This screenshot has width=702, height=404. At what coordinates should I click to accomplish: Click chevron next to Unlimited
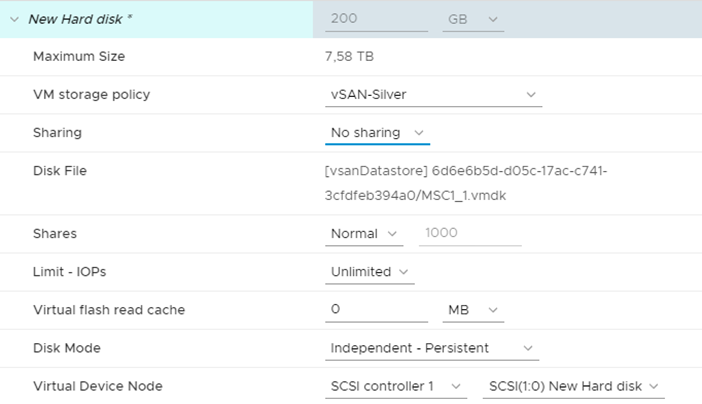(x=403, y=272)
